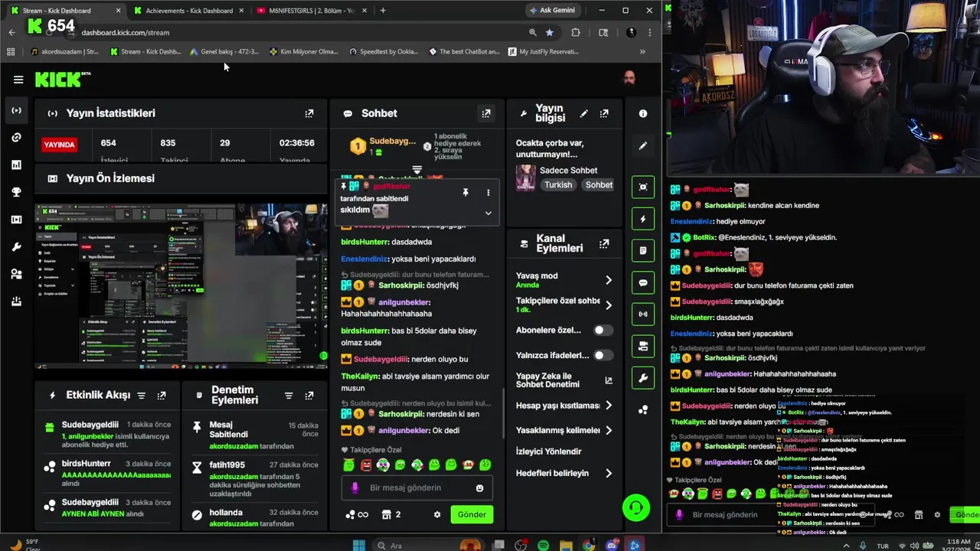Open the three-dot menu on the pinned message

[x=488, y=193]
